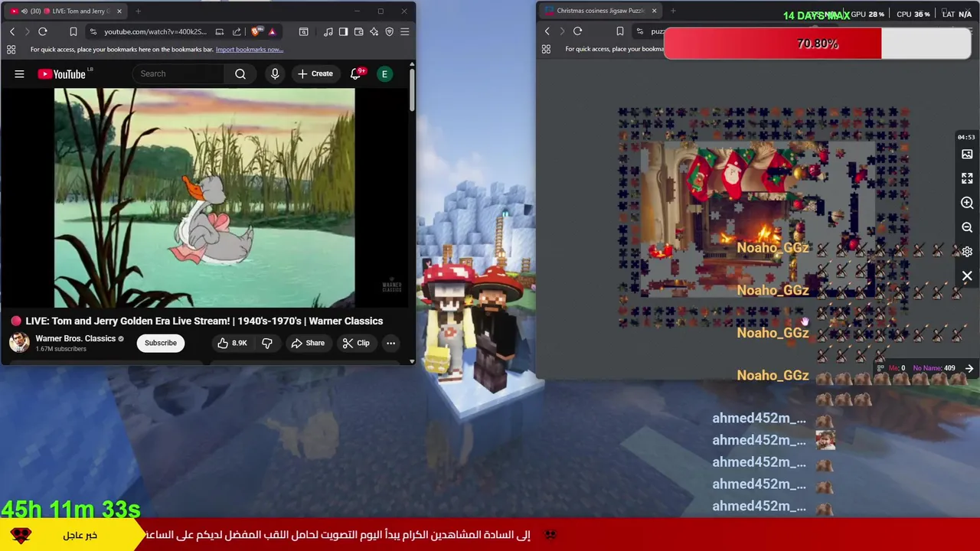Viewport: 980px width, 551px height.
Task: Open Brave Shields lion icon
Action: pyautogui.click(x=256, y=31)
